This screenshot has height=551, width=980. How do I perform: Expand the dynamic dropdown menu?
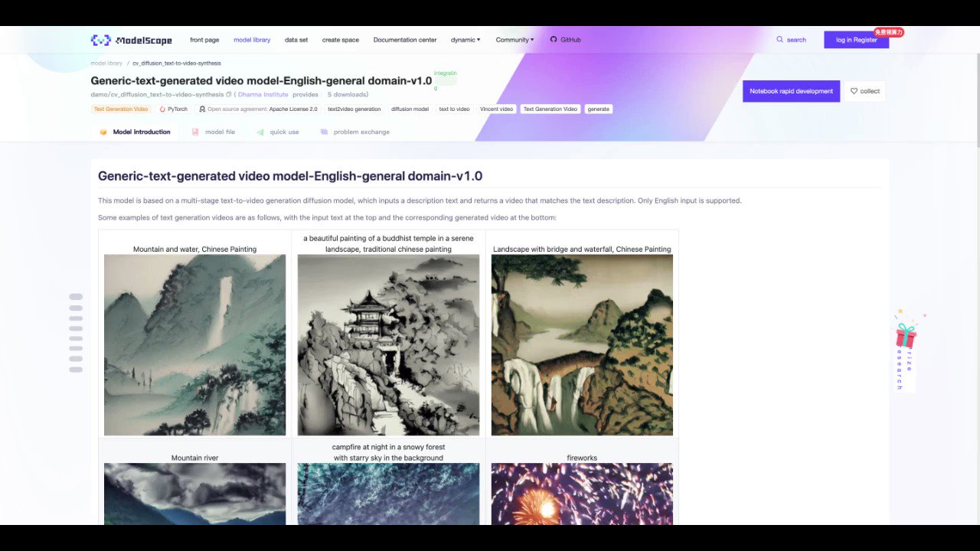465,39
